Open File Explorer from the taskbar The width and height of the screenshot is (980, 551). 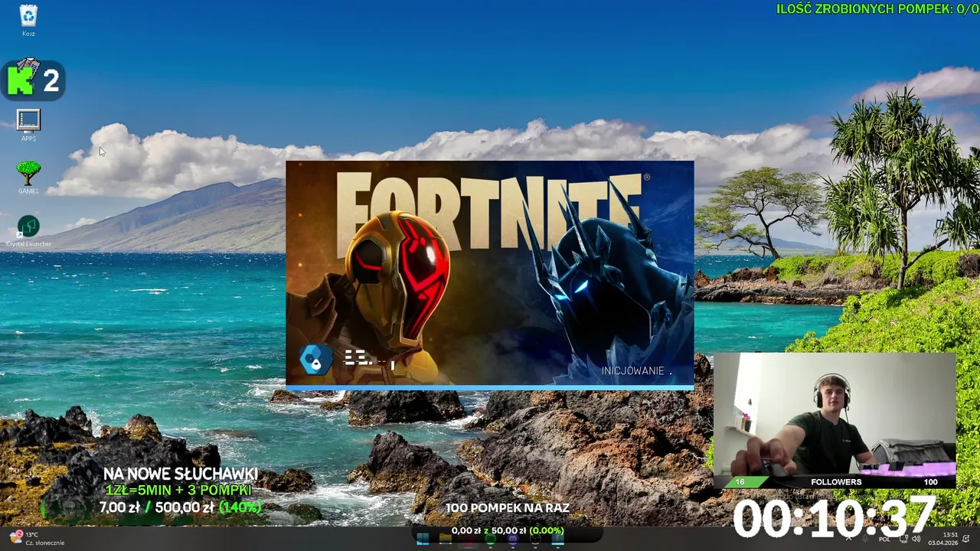(445, 539)
